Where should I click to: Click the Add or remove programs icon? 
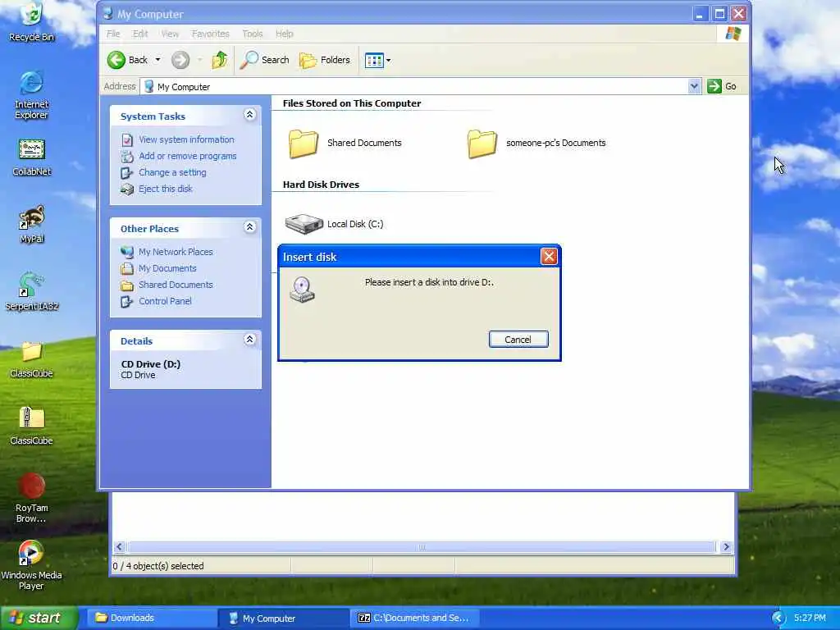(x=127, y=157)
